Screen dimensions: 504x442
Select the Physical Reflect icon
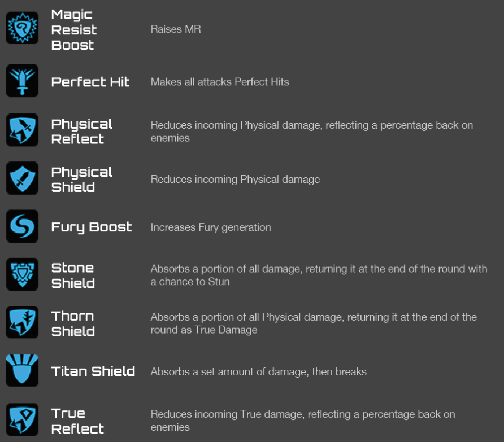pyautogui.click(x=22, y=130)
